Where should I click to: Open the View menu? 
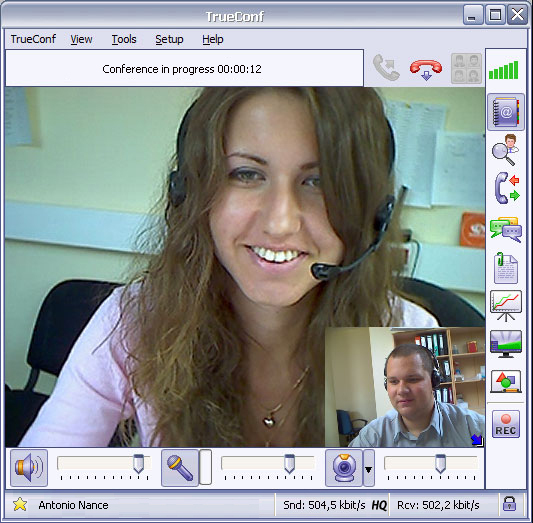pyautogui.click(x=81, y=39)
